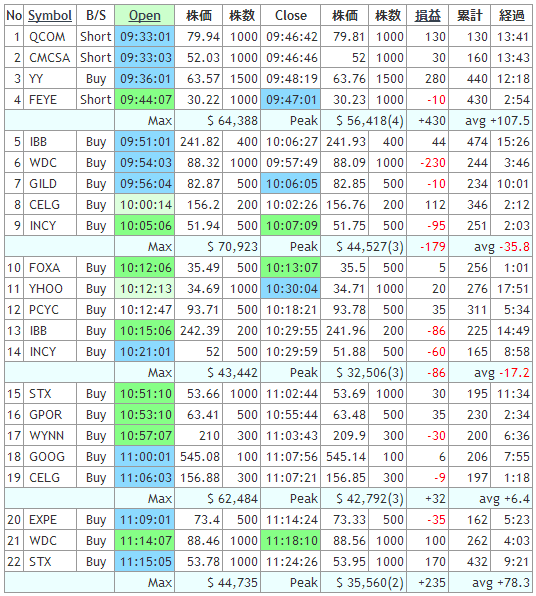
Task: Select the QCOM symbol cell
Action: [50, 36]
